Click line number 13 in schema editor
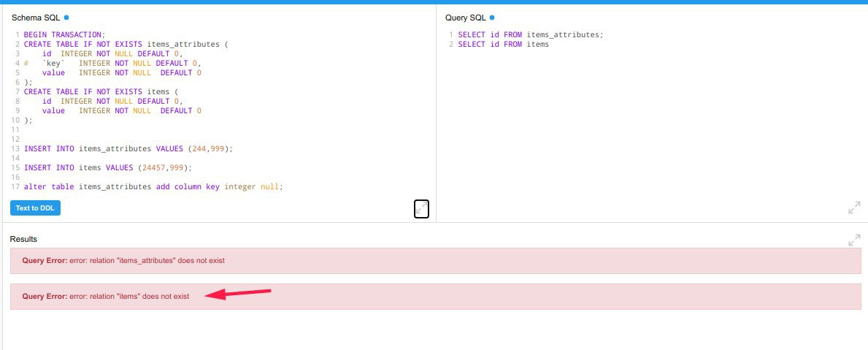This screenshot has height=350, width=868. click(15, 149)
